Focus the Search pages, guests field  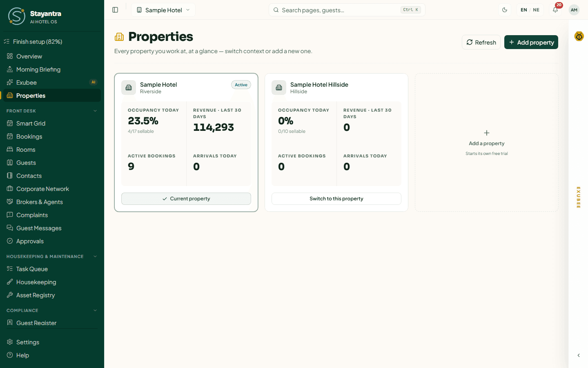[347, 10]
